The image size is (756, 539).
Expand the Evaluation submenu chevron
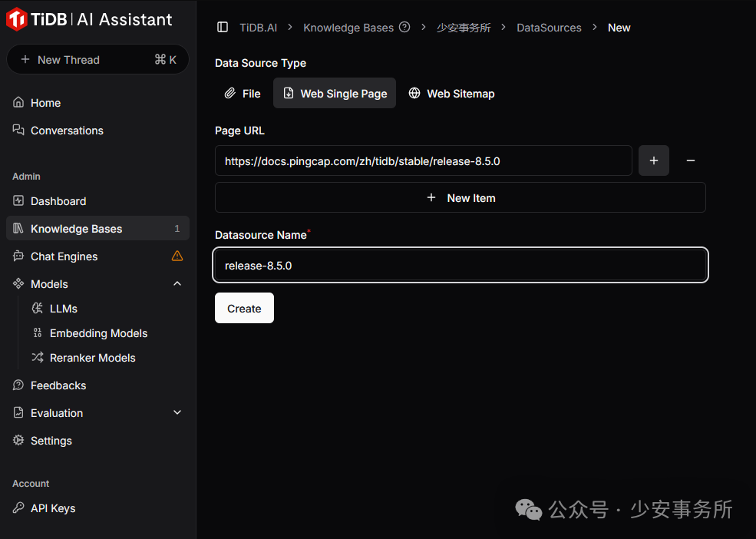click(x=177, y=412)
